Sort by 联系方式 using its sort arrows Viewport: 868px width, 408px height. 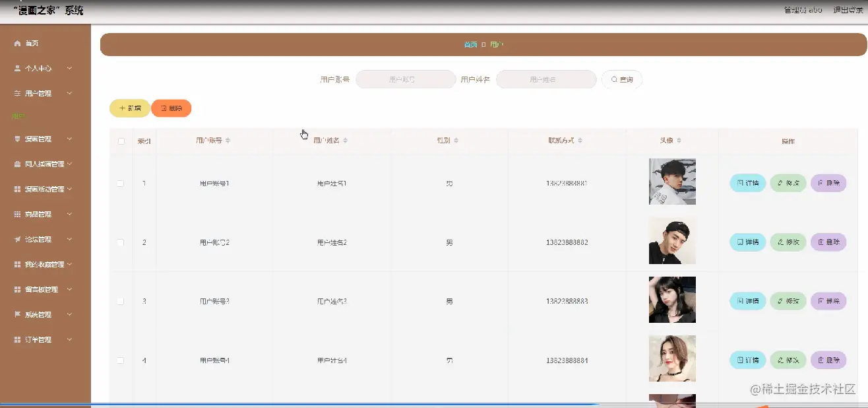[580, 141]
